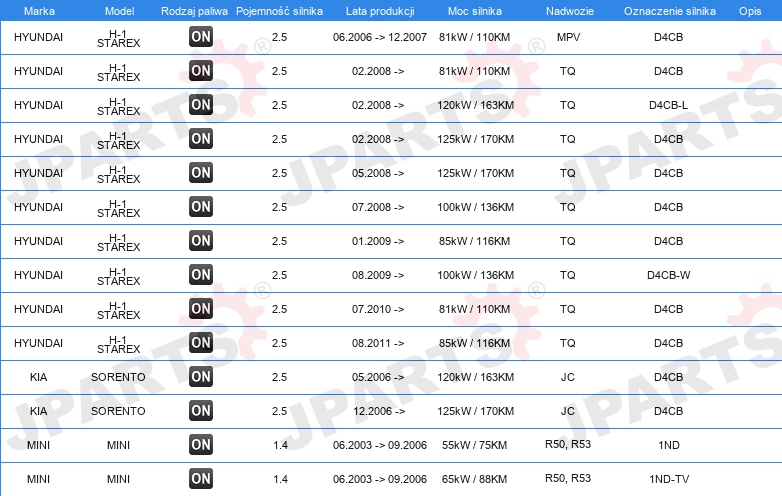Viewport: 782px width, 496px height.
Task: Click ON icon for Sorento 12.2006 row
Action: (201, 411)
